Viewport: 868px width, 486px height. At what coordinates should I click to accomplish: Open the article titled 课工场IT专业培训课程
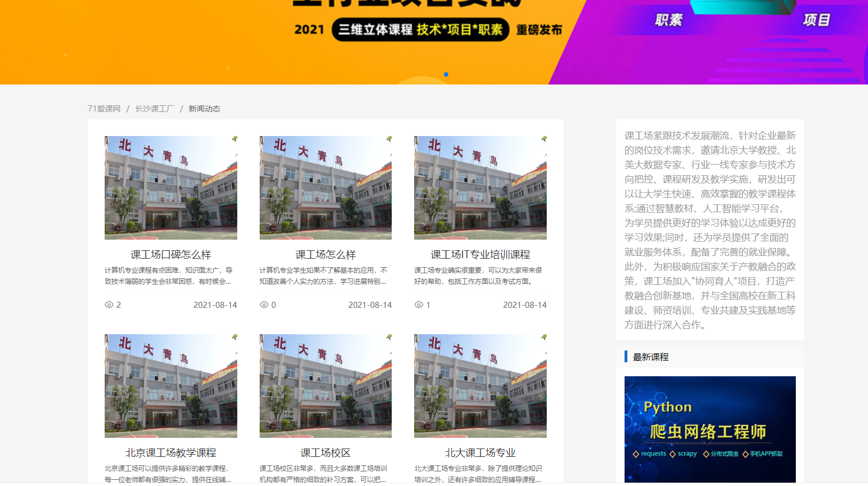[480, 255]
